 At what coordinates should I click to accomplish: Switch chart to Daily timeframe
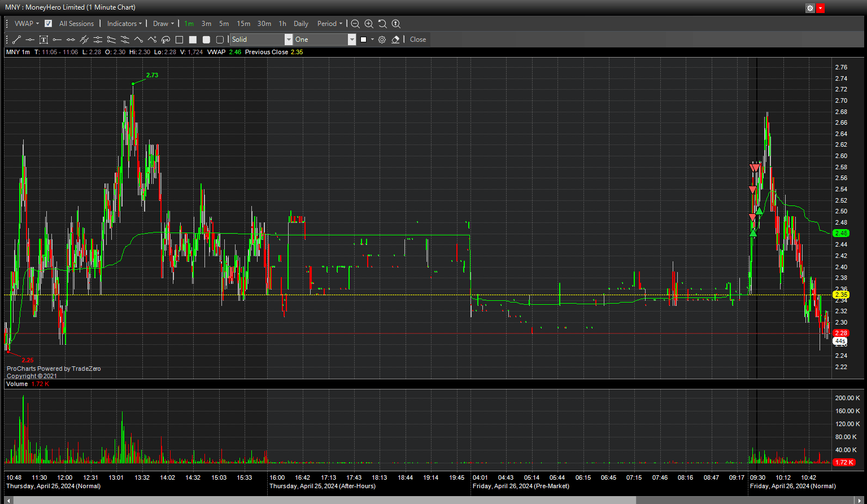pyautogui.click(x=301, y=24)
